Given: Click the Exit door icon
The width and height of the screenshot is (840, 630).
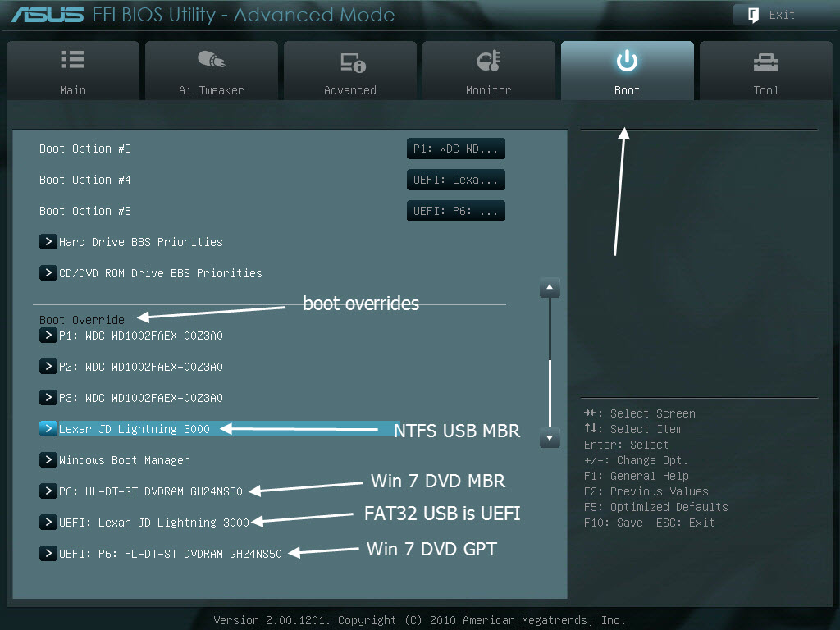Looking at the screenshot, I should point(753,15).
